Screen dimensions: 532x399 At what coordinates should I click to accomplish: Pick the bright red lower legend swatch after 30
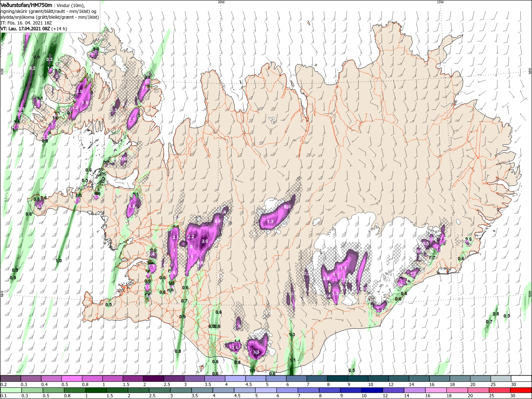pyautogui.click(x=522, y=390)
